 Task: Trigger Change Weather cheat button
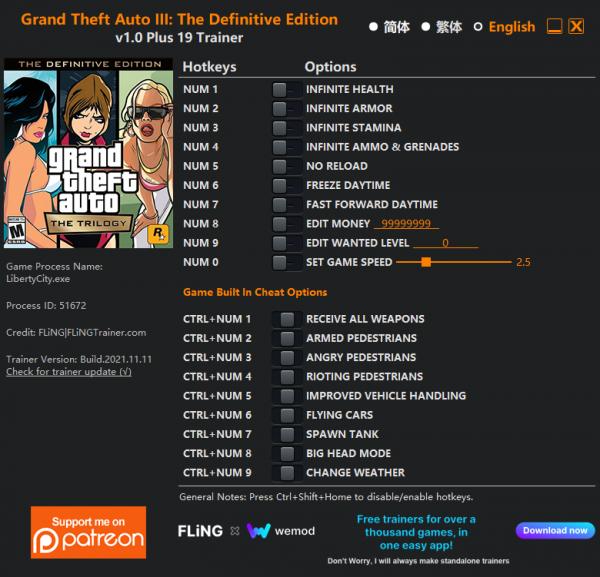click(x=287, y=473)
